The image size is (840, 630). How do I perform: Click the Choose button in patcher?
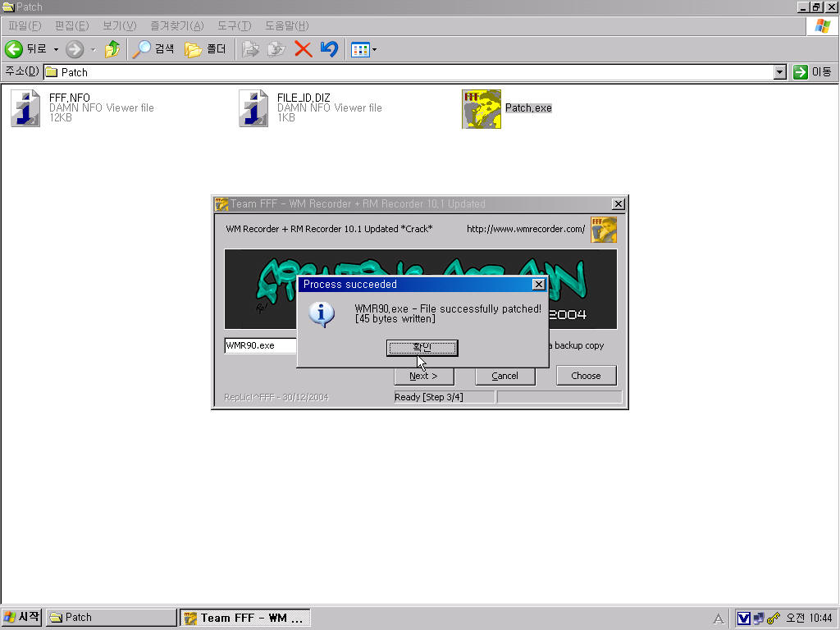coord(586,376)
